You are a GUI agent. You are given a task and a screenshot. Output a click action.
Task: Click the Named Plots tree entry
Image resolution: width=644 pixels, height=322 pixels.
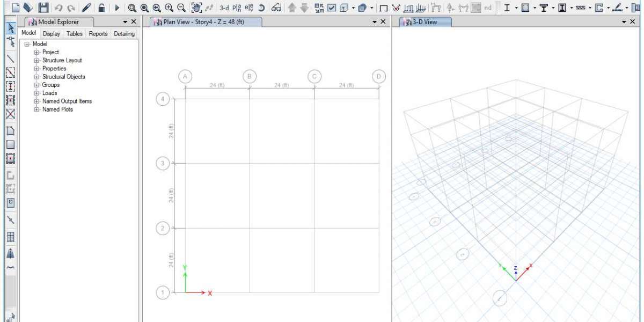tap(57, 109)
